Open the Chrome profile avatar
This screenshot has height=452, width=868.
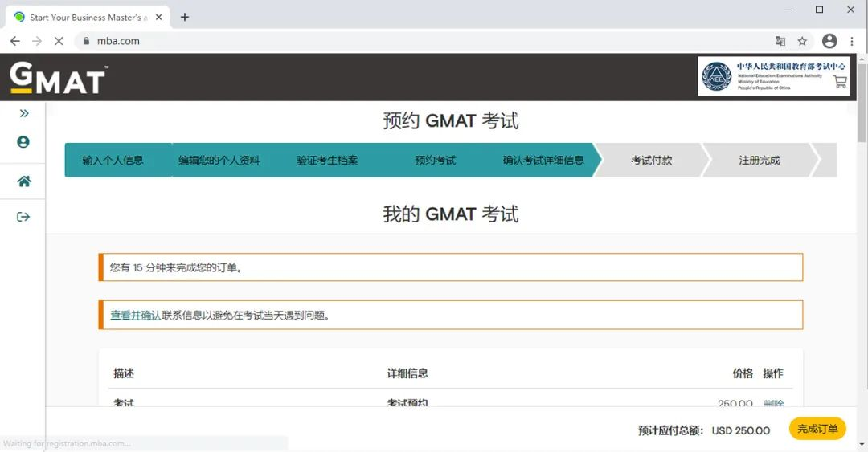pos(829,41)
